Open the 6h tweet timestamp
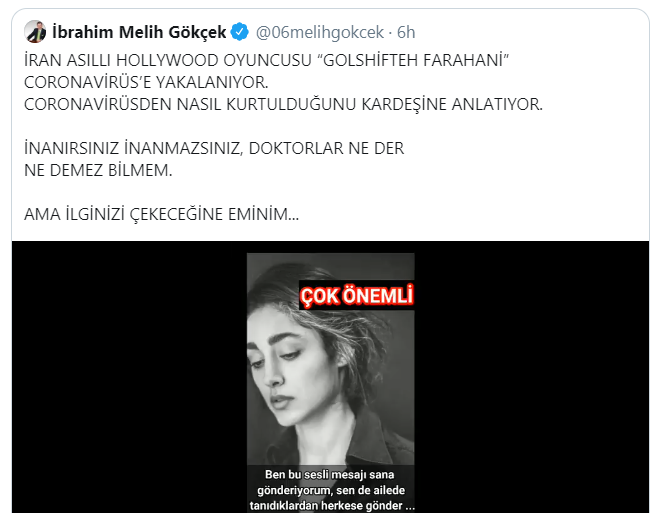 (x=406, y=32)
